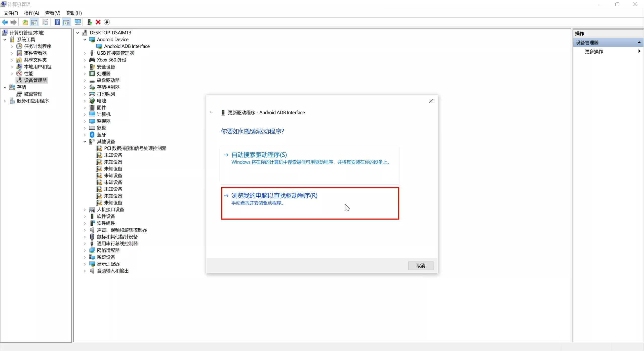Click Scan for hardware changes icon
Viewport: 644px width, 351px height.
coord(78,22)
